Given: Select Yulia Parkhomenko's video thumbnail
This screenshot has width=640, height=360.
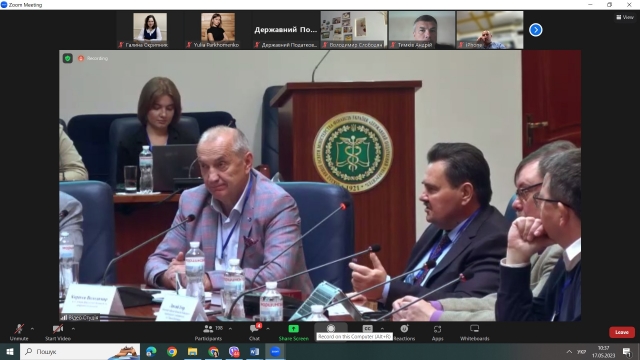Looking at the screenshot, I should click(218, 30).
